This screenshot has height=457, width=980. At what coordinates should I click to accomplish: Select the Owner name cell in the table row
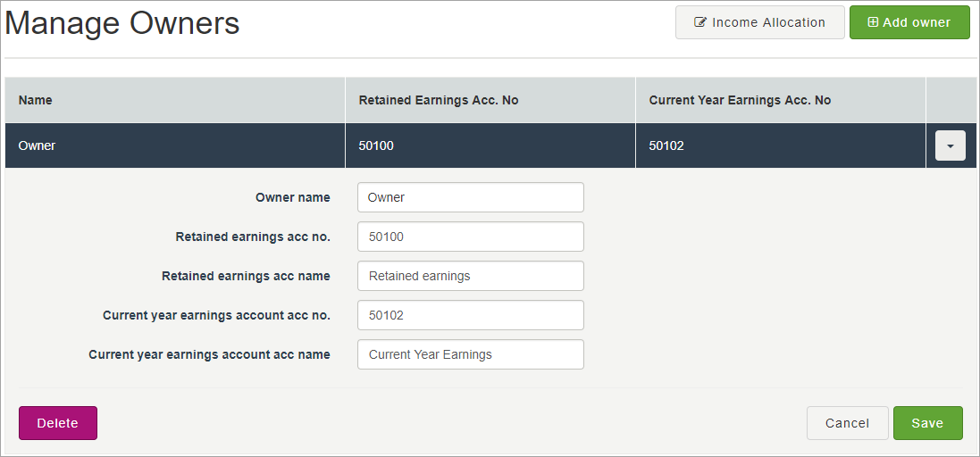coord(38,145)
